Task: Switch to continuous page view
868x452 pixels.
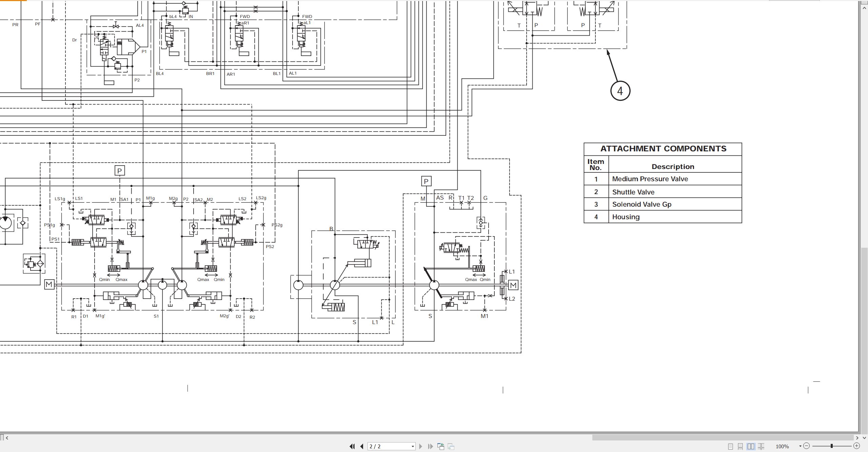Action: click(741, 446)
